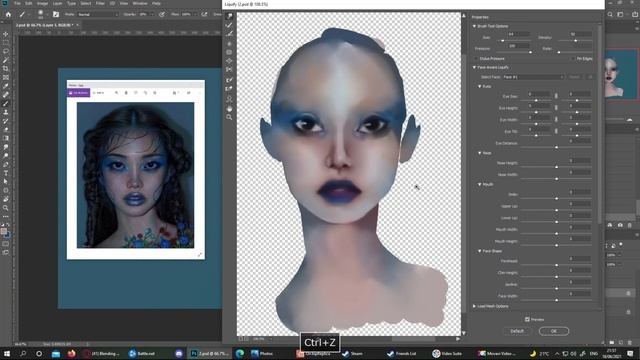
Task: Open the Select Face dropdown
Action: [533, 77]
